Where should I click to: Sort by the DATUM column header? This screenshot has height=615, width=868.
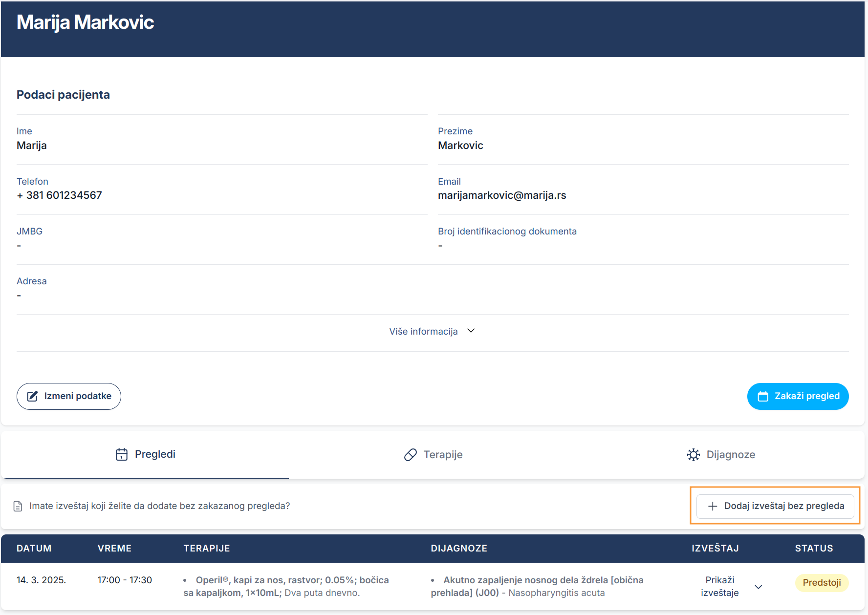click(34, 549)
